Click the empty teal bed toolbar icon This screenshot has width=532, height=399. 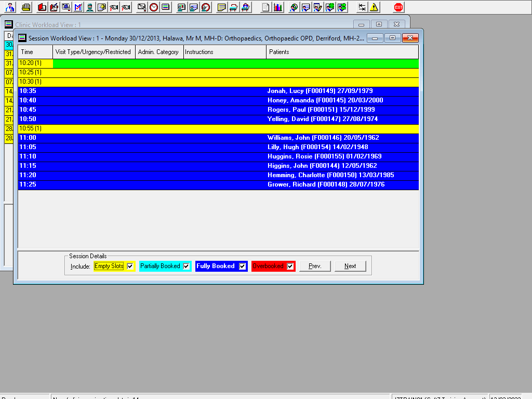233,7
